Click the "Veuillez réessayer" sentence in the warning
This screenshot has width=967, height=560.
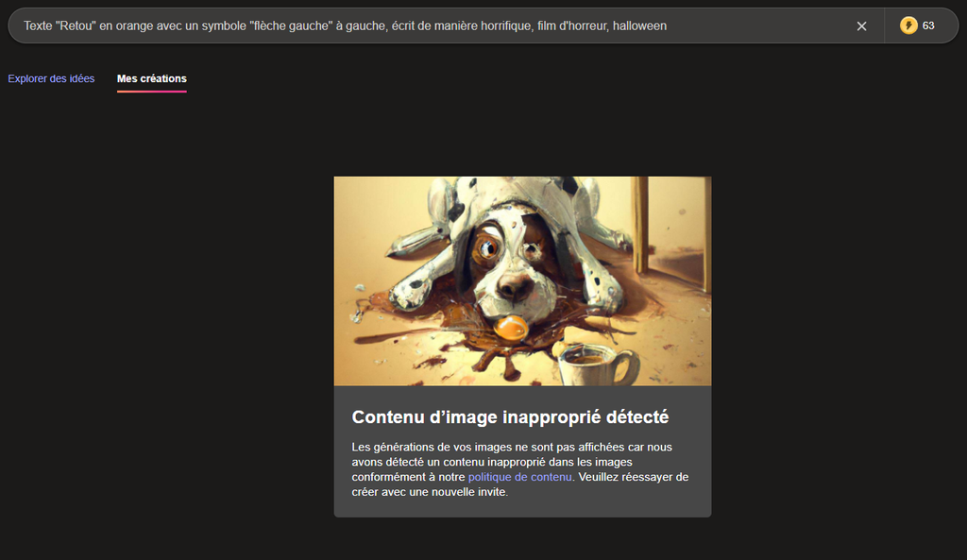(633, 477)
